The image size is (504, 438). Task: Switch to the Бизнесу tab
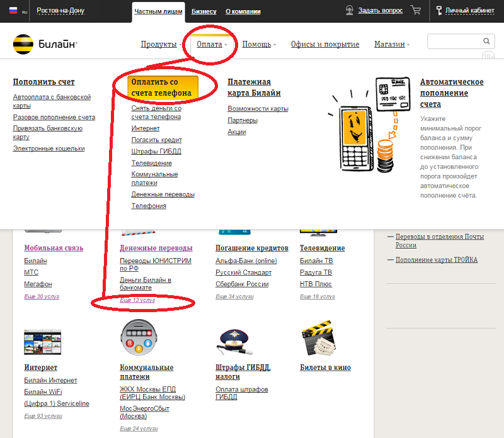pos(203,11)
